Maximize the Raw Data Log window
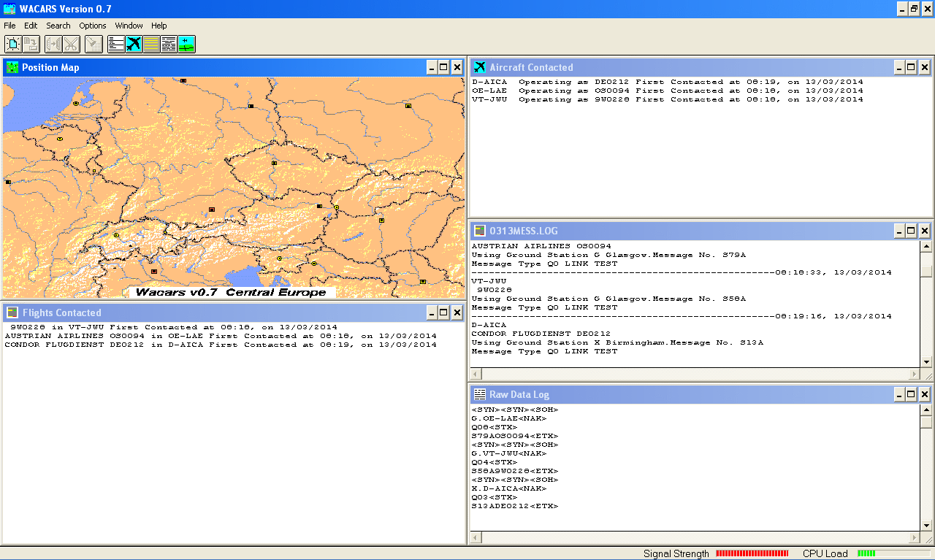 pos(911,394)
